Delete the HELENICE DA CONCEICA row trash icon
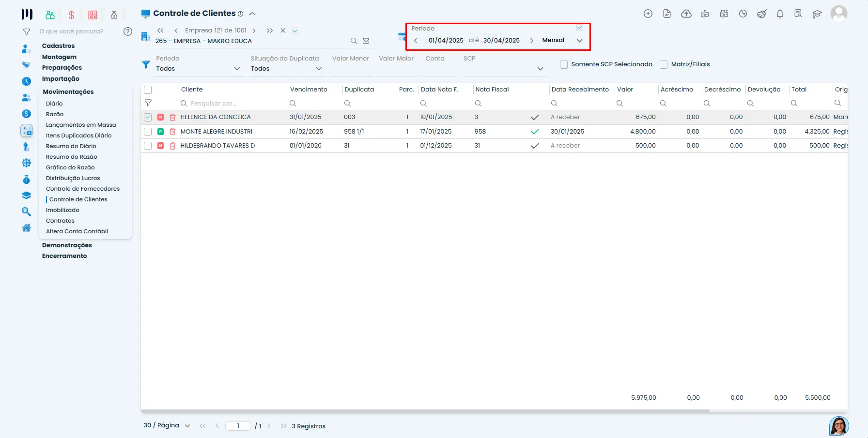The height and width of the screenshot is (438, 868). pyautogui.click(x=172, y=117)
